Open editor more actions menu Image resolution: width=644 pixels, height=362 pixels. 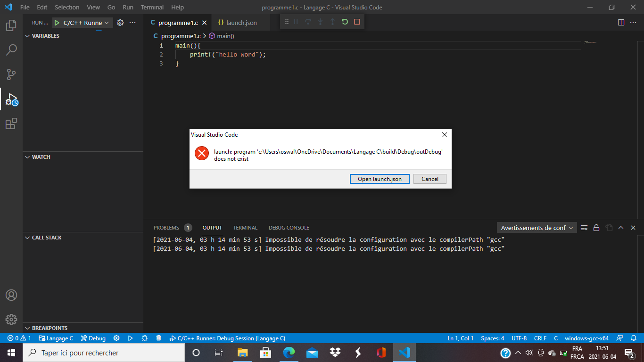pos(633,23)
